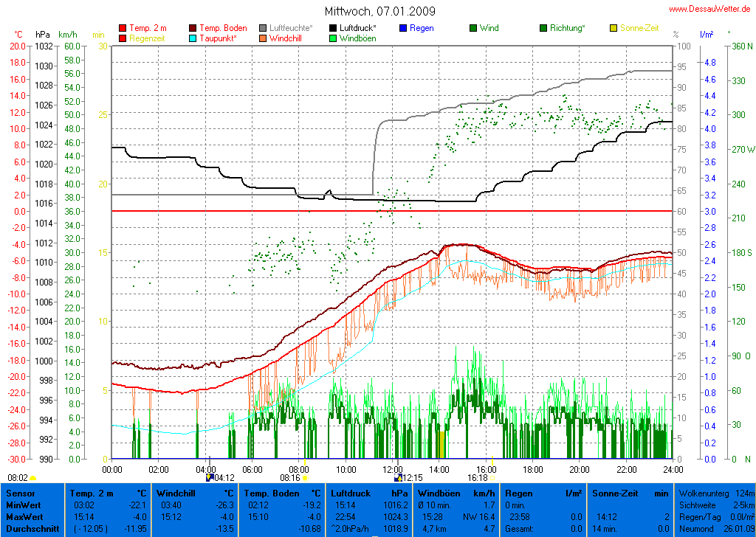Click the green Wind legend square
This screenshot has width=756, height=537.
pyautogui.click(x=472, y=29)
